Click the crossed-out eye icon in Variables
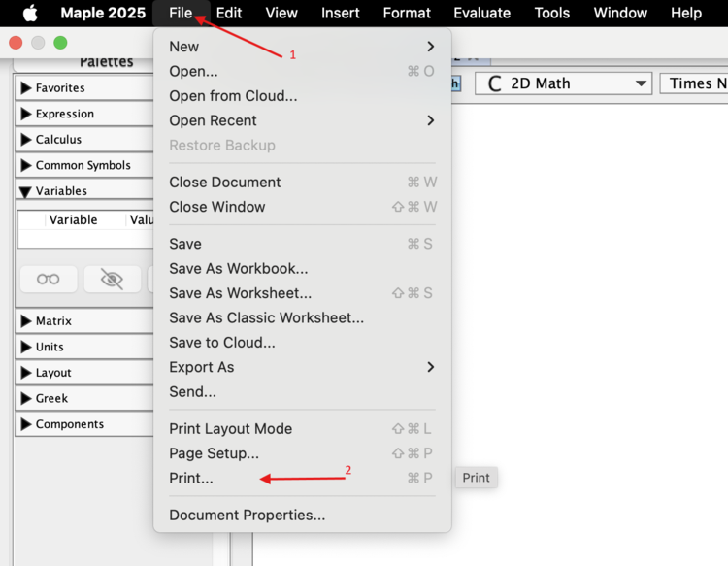This screenshot has height=566, width=728. 112,280
